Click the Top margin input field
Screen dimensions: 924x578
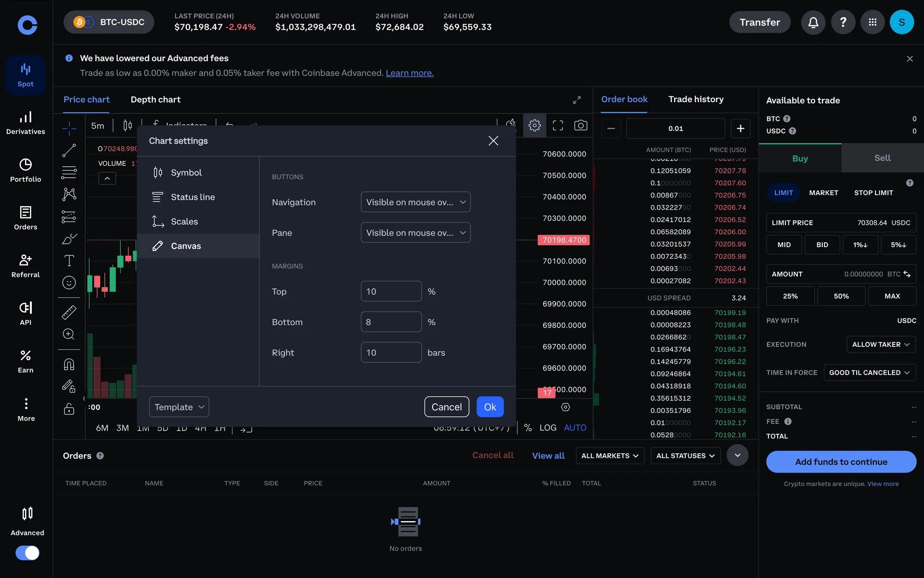coord(391,291)
